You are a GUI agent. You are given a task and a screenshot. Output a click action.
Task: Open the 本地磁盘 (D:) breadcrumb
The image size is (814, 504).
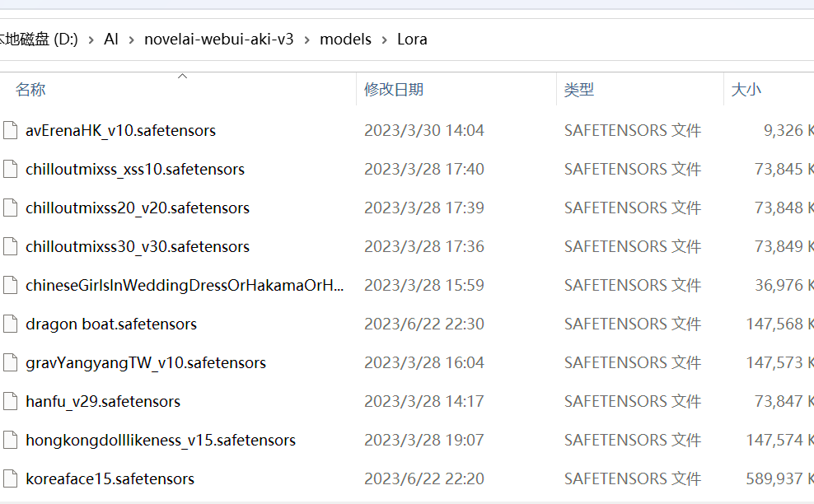tap(39, 40)
